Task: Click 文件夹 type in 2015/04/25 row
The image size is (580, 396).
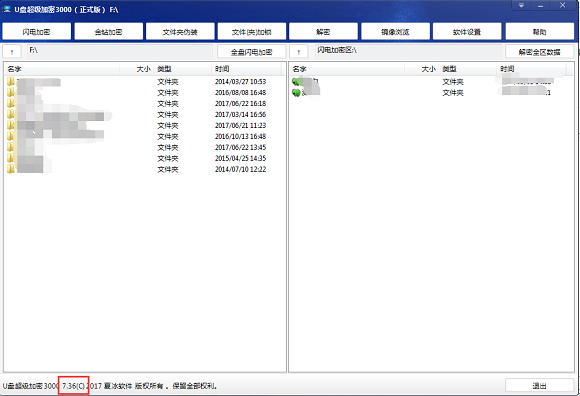Action: (x=168, y=158)
